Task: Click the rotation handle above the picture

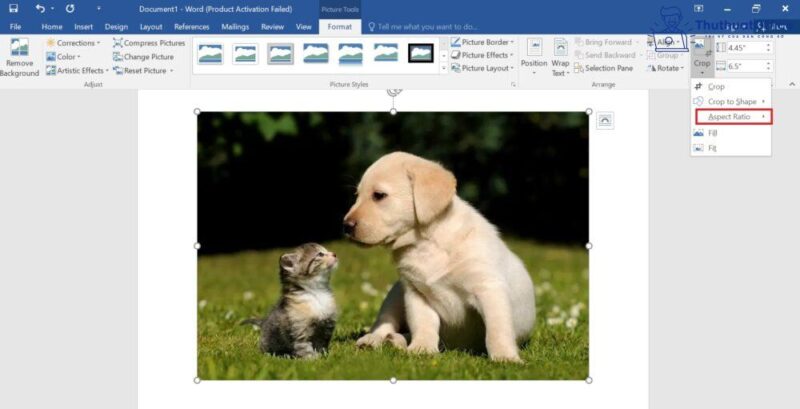Action: (x=393, y=92)
